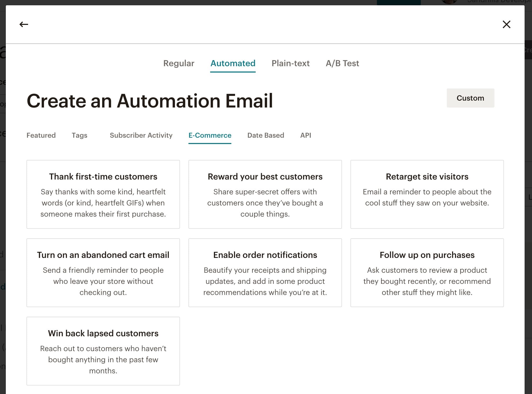Open Enable order notifications card
This screenshot has width=532, height=394.
click(x=265, y=273)
